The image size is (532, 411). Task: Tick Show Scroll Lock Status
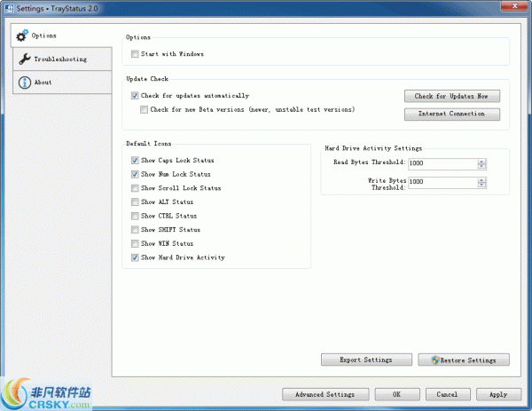(x=135, y=188)
